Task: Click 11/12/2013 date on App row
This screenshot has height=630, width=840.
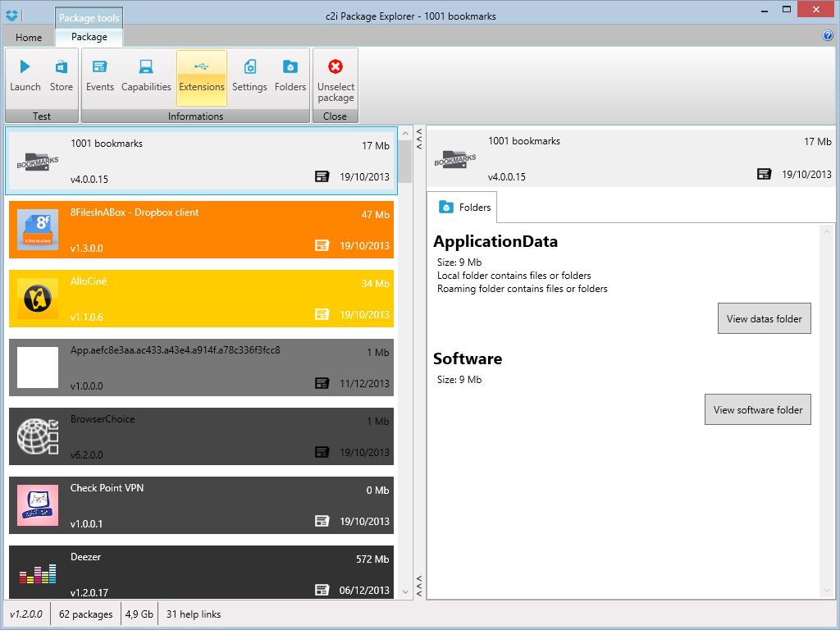Action: (x=364, y=384)
